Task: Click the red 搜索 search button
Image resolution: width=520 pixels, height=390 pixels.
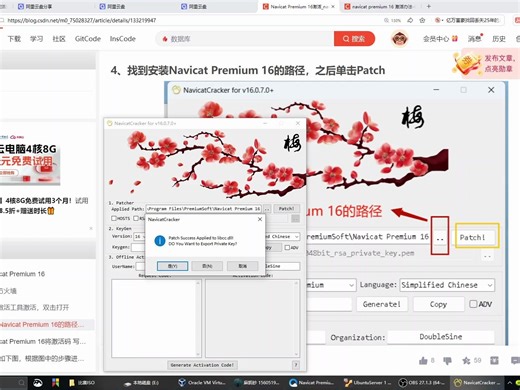Action: [x=354, y=39]
